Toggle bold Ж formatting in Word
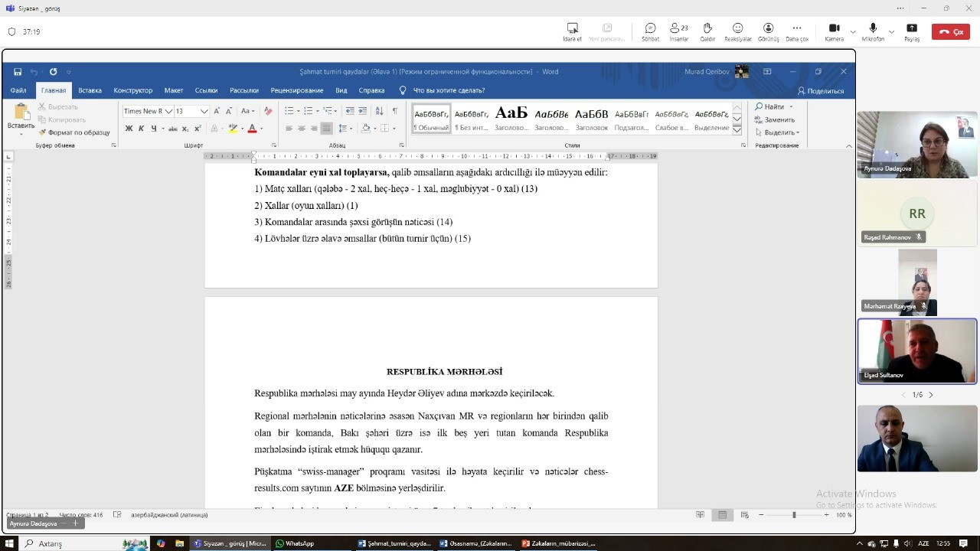 (129, 129)
